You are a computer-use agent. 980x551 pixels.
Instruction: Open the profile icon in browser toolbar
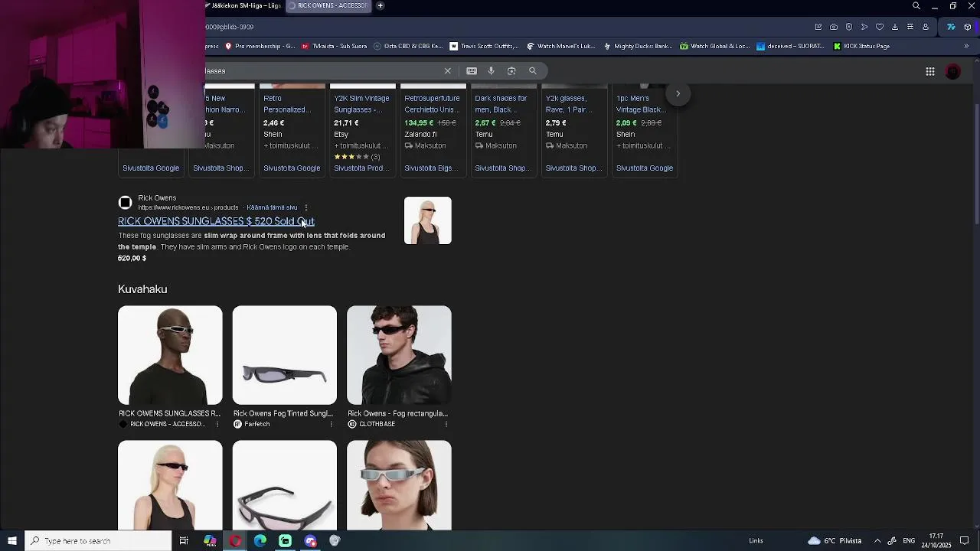coord(926,27)
